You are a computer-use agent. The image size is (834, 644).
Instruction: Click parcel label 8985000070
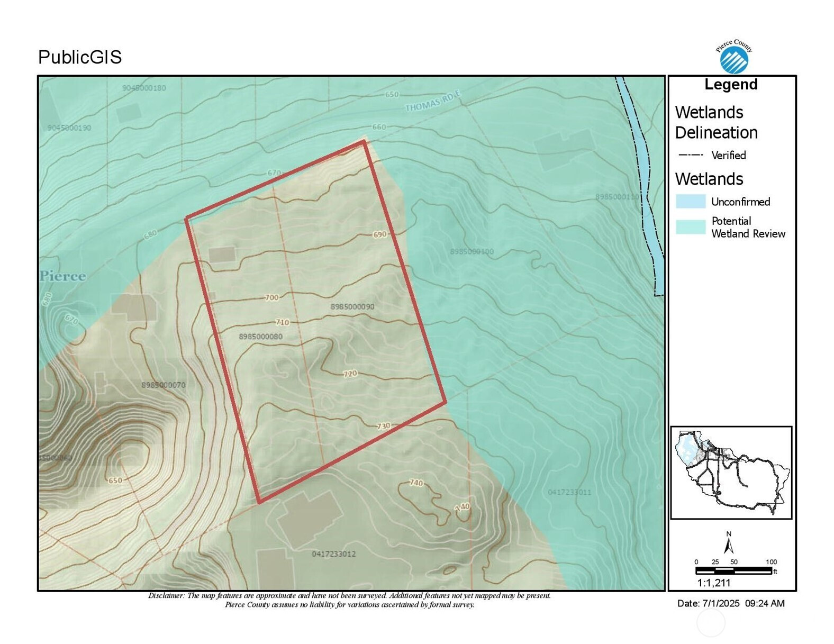coord(164,385)
